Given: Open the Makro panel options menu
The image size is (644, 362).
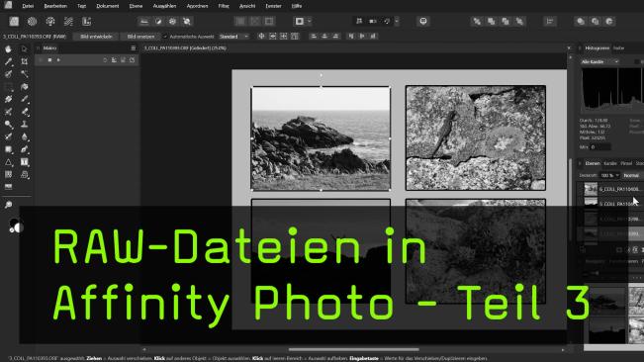Looking at the screenshot, I should point(134,48).
